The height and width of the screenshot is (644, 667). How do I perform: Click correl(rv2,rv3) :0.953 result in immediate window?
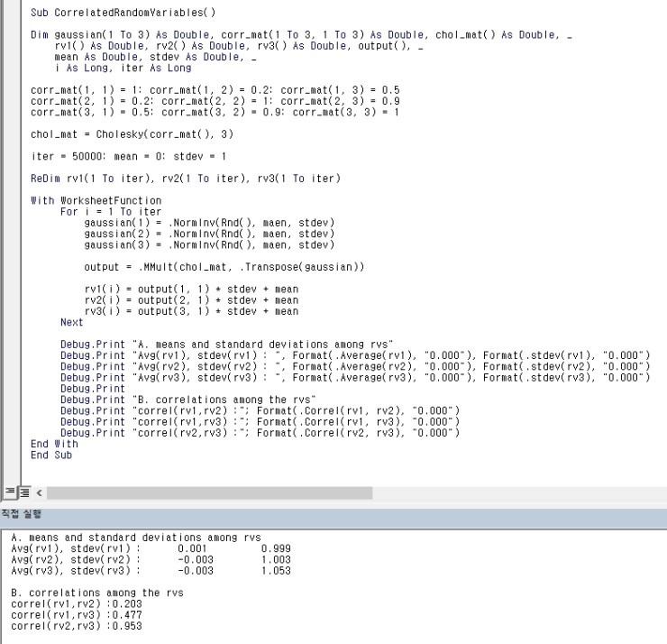76,625
